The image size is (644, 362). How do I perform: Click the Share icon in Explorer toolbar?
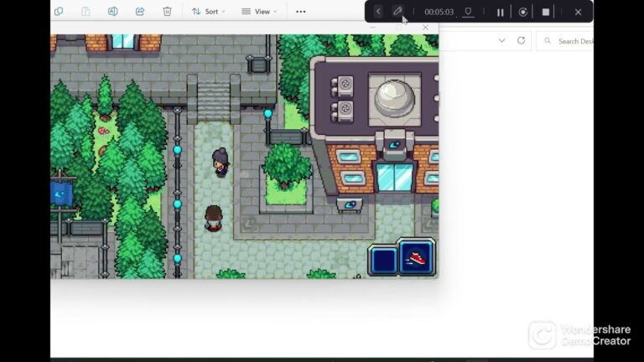140,12
